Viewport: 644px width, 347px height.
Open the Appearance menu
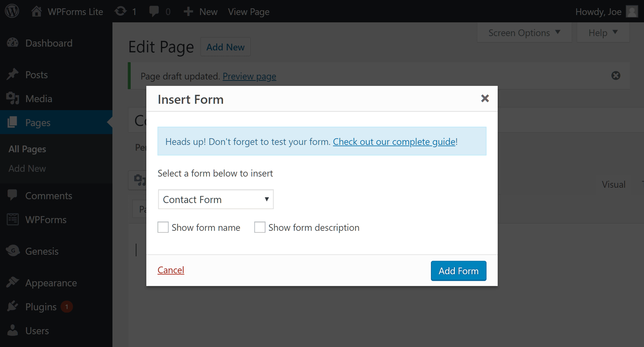click(51, 283)
